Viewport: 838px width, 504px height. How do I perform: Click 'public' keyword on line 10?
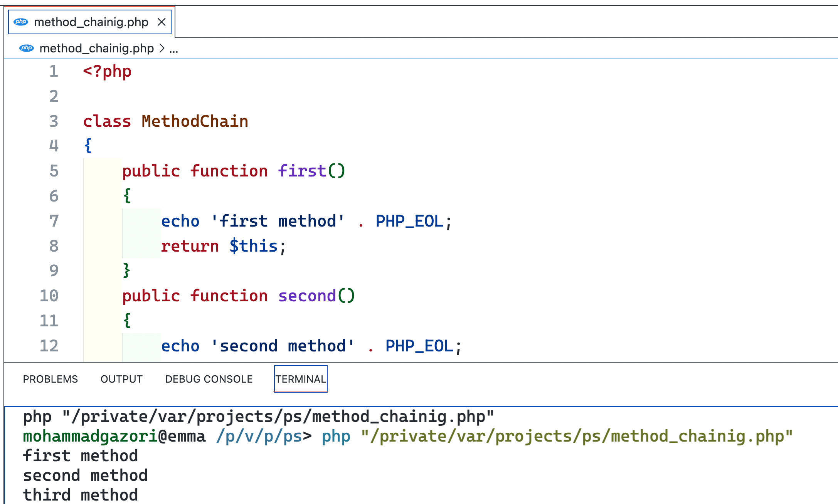[x=151, y=296]
